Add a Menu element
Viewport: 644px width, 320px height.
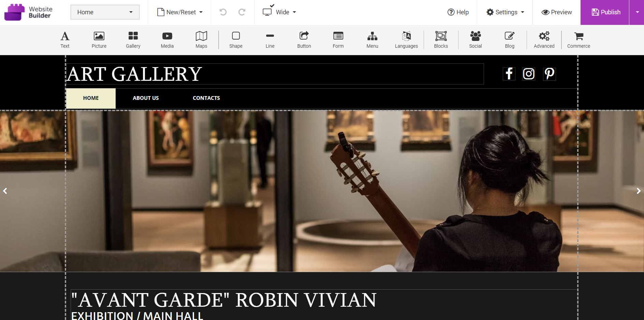(x=372, y=40)
